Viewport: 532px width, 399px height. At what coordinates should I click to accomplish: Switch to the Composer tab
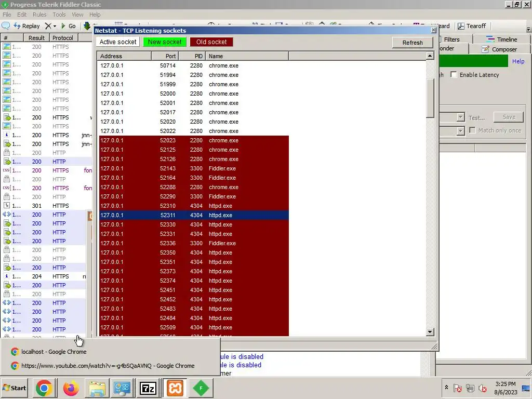pyautogui.click(x=499, y=49)
